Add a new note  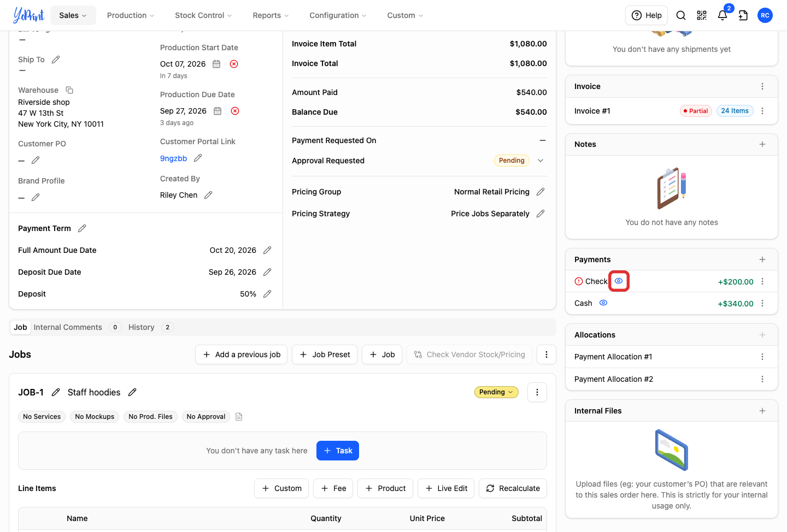coord(762,144)
